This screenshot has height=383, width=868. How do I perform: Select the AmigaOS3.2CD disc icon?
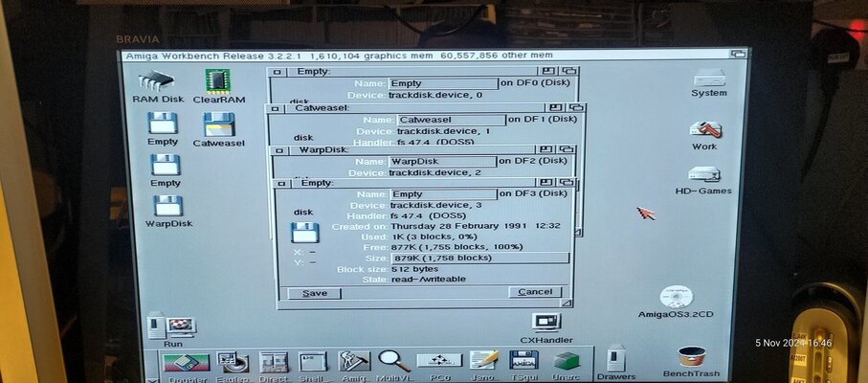point(677,297)
